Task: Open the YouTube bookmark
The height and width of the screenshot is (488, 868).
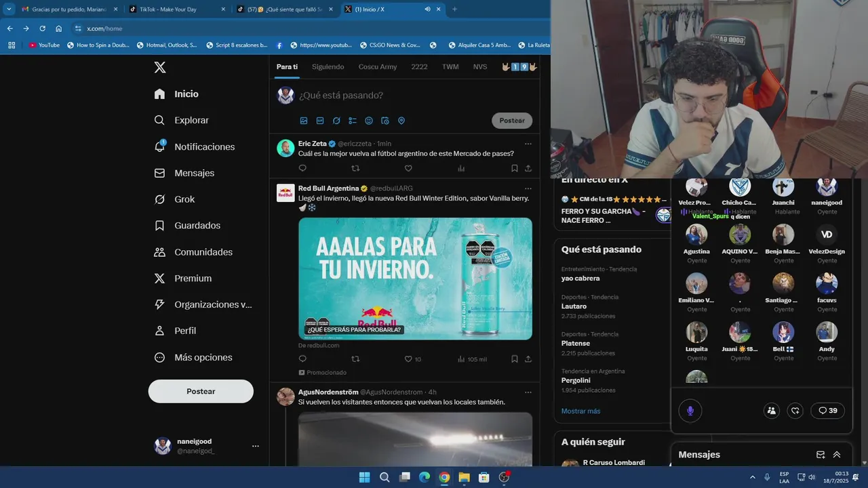Action: pyautogui.click(x=44, y=45)
